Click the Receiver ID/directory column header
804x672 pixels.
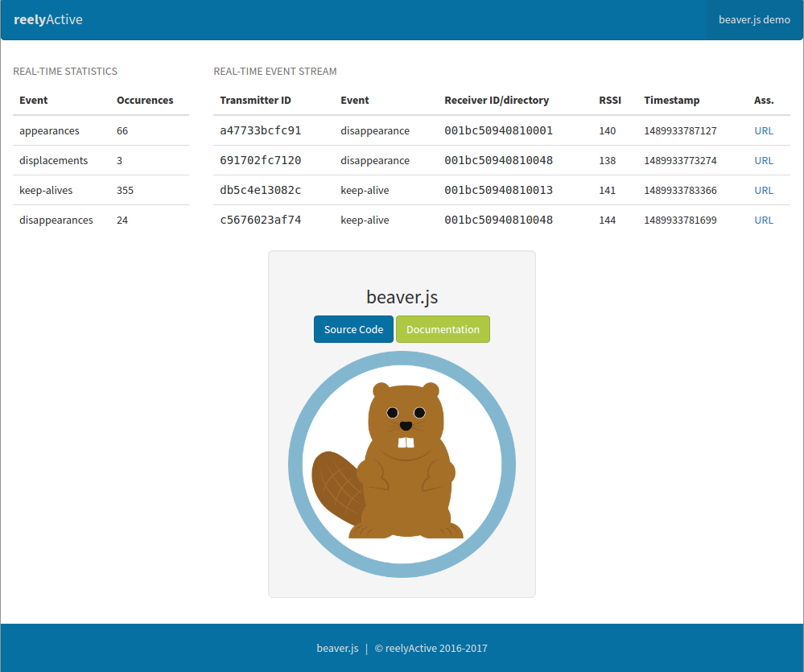[497, 100]
